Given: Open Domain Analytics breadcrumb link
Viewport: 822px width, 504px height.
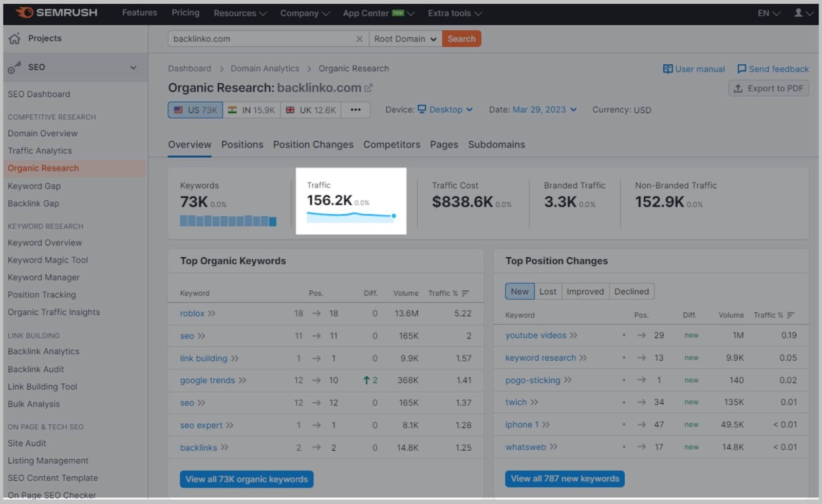Looking at the screenshot, I should pyautogui.click(x=265, y=69).
